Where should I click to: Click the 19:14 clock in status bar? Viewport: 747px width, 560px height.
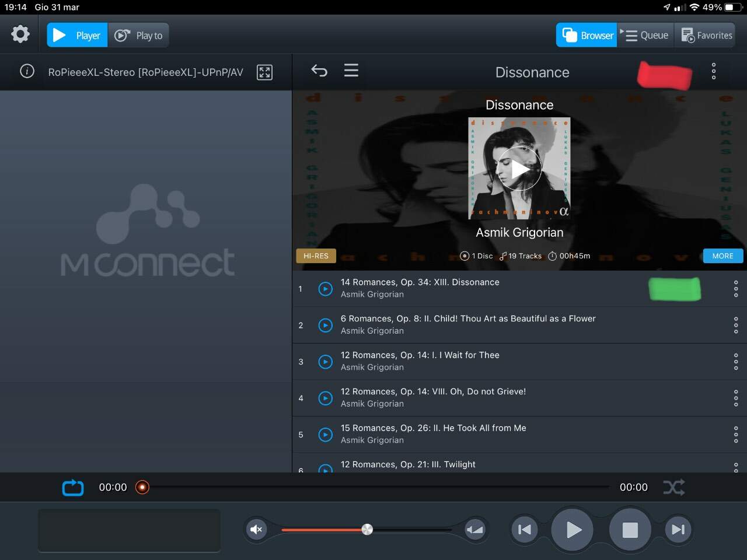pyautogui.click(x=16, y=7)
